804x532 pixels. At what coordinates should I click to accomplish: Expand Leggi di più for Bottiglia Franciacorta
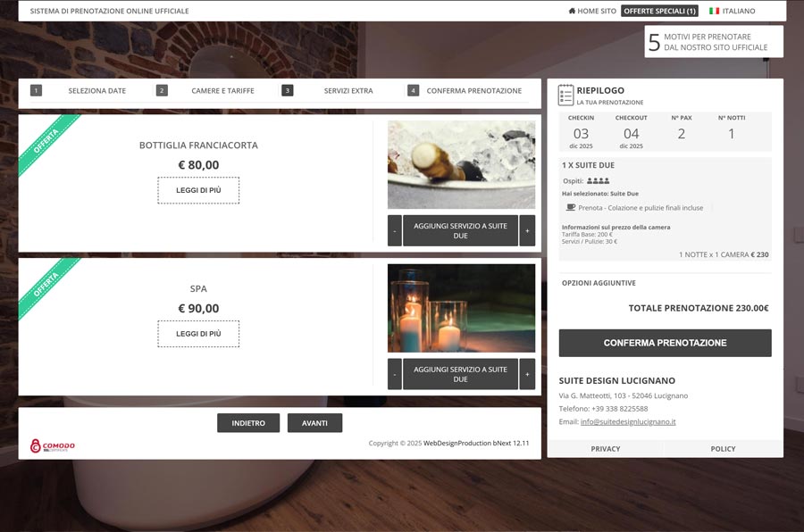tap(198, 190)
